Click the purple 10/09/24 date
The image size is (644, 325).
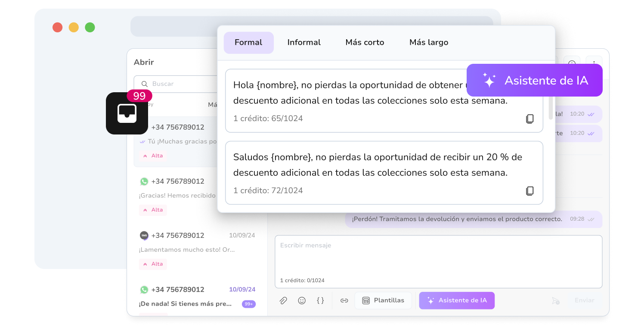(x=242, y=290)
